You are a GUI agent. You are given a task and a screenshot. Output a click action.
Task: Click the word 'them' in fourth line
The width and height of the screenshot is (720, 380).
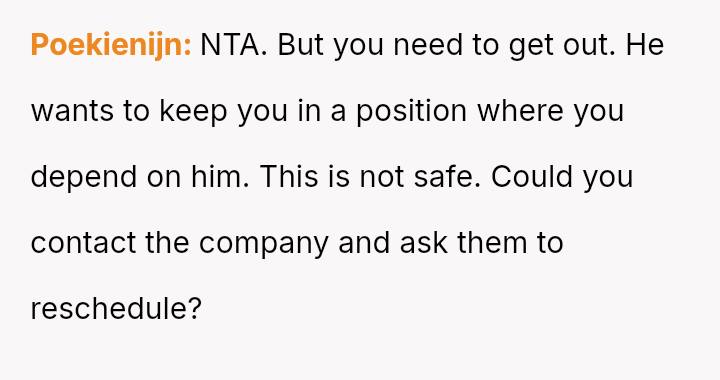492,243
